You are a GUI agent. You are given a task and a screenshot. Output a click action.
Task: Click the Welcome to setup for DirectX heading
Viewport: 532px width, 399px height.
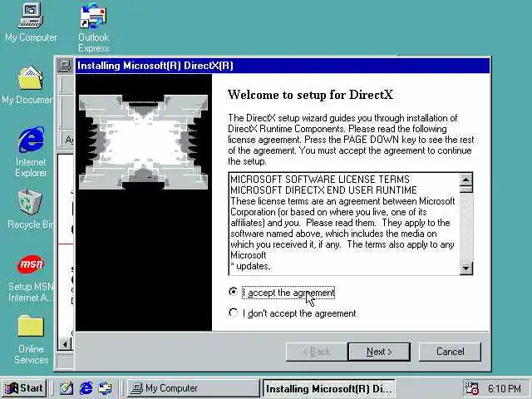[x=310, y=95]
